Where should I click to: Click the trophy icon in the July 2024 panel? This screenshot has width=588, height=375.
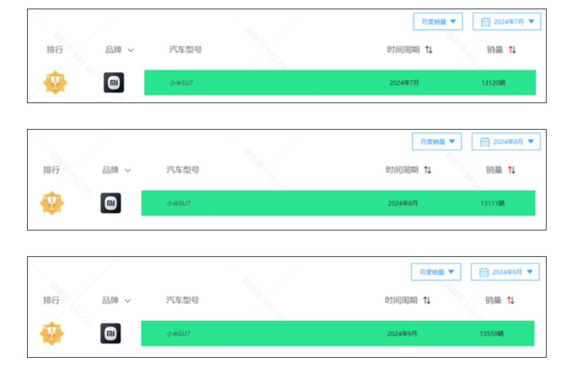(x=55, y=82)
